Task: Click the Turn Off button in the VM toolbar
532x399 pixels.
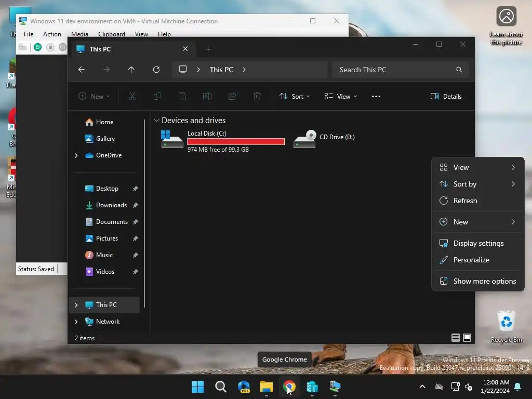Action: 50,47
